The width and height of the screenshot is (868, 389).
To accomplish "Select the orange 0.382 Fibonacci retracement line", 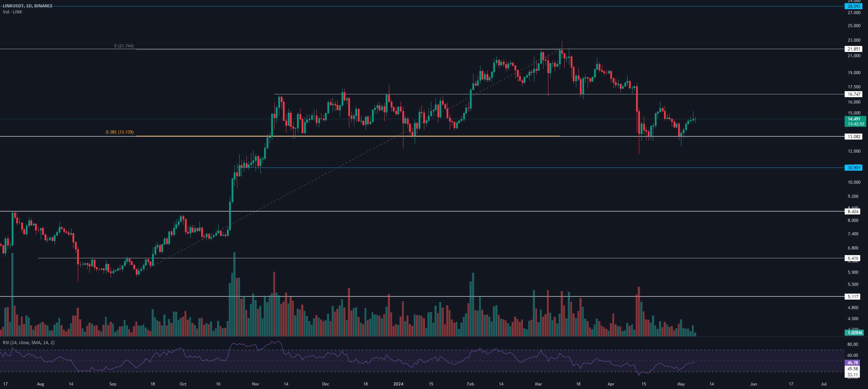I will (348, 136).
